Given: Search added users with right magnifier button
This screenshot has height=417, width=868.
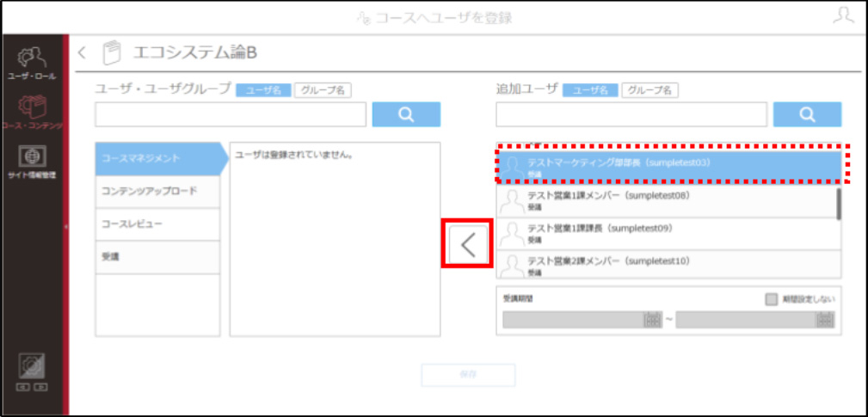Looking at the screenshot, I should (x=807, y=114).
